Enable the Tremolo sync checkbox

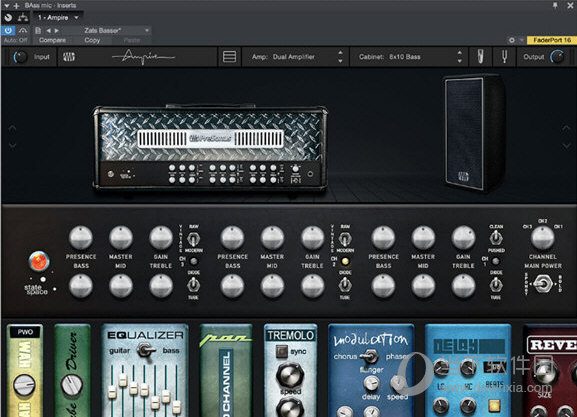(282, 351)
